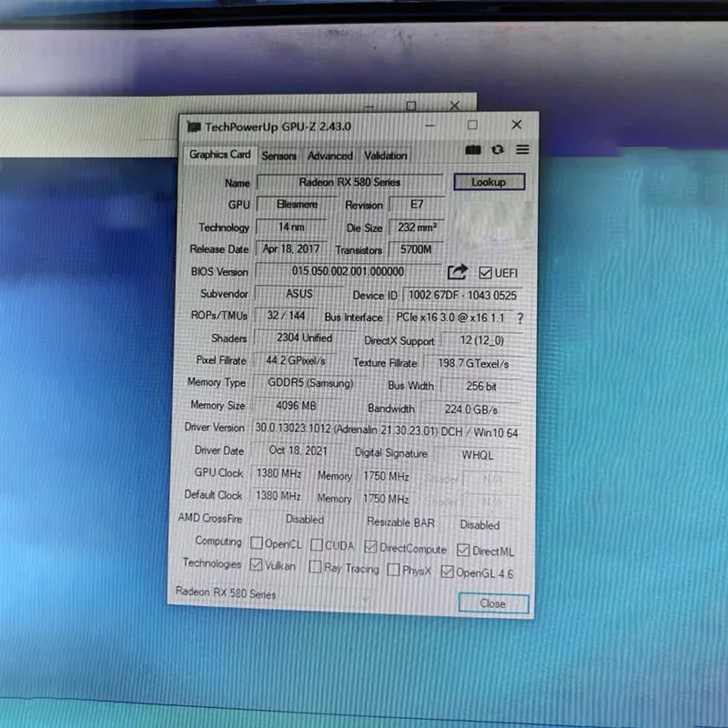728x728 pixels.
Task: Toggle the PhysX checkbox
Action: pyautogui.click(x=393, y=570)
